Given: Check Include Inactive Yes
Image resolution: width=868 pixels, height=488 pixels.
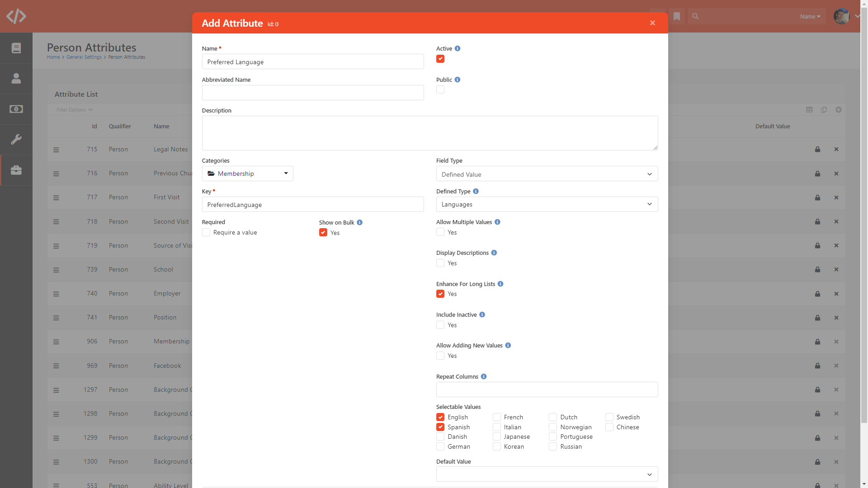Looking at the screenshot, I should (x=440, y=325).
